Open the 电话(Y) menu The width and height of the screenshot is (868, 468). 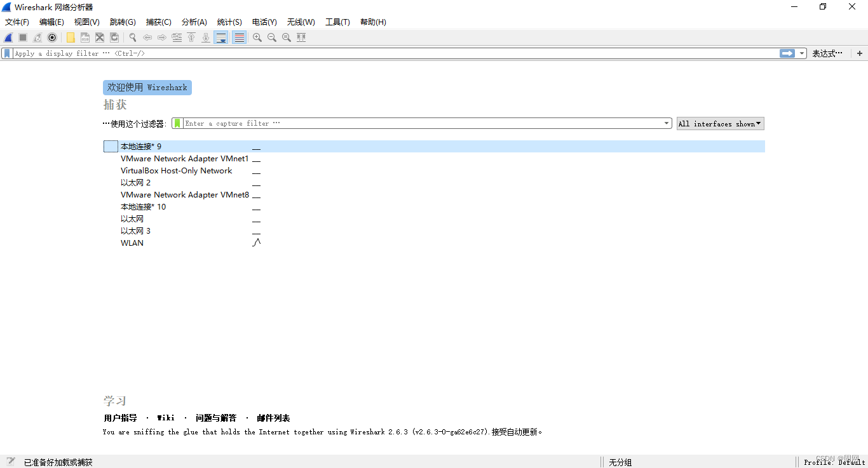click(264, 22)
